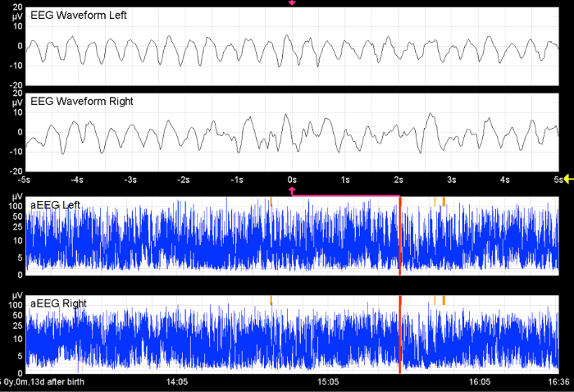Click the 15:05 time label
Viewport: 574px width, 392px height.
point(328,382)
